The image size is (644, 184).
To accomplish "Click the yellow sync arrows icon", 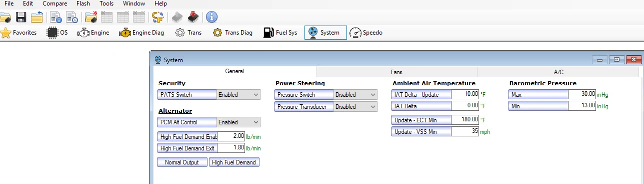I will click(158, 18).
